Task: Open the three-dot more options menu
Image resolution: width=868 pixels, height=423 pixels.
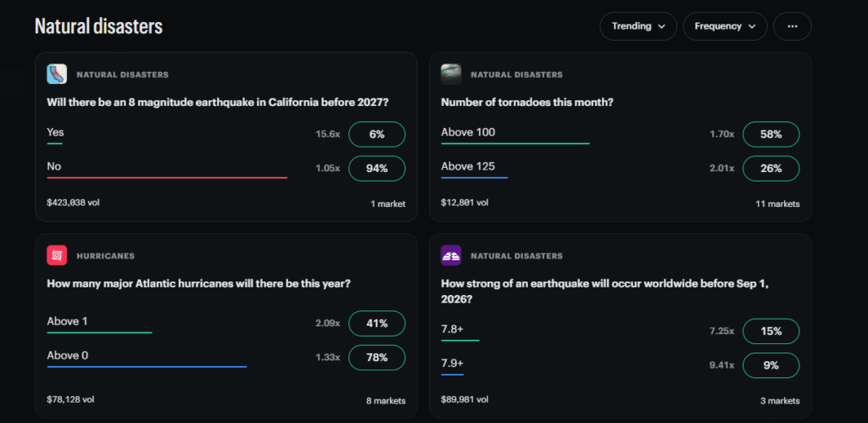Action: 793,26
